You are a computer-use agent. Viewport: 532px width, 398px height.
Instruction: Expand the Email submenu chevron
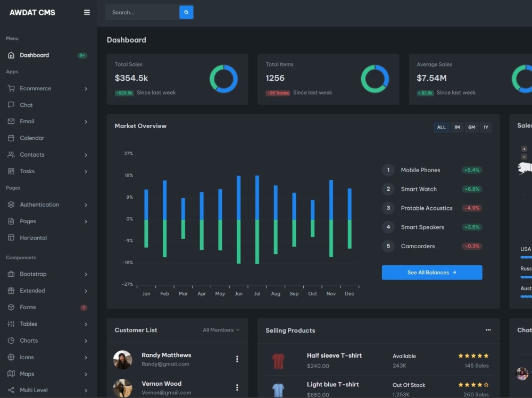(86, 122)
